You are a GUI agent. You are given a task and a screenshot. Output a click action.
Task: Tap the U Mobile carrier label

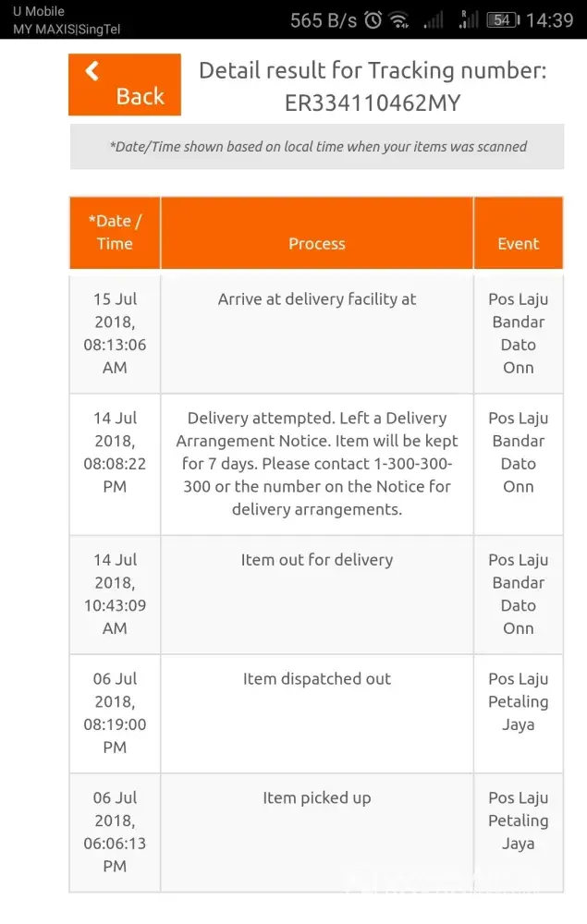[39, 12]
